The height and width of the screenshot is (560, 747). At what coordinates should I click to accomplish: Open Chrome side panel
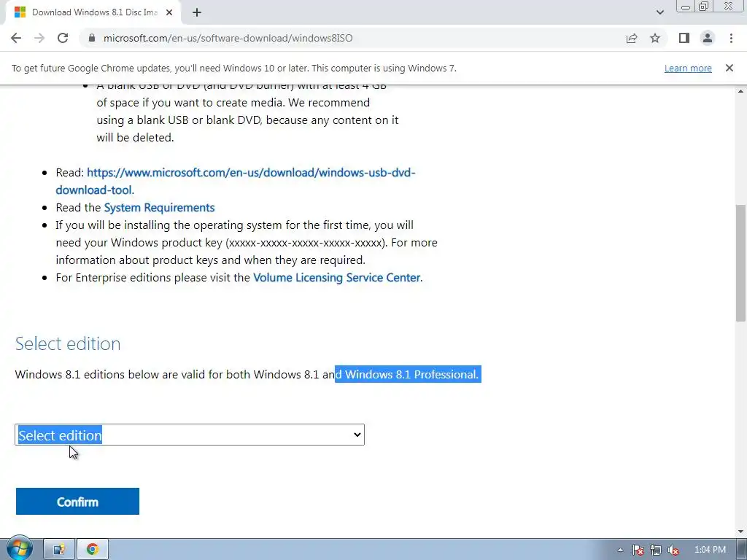click(684, 38)
